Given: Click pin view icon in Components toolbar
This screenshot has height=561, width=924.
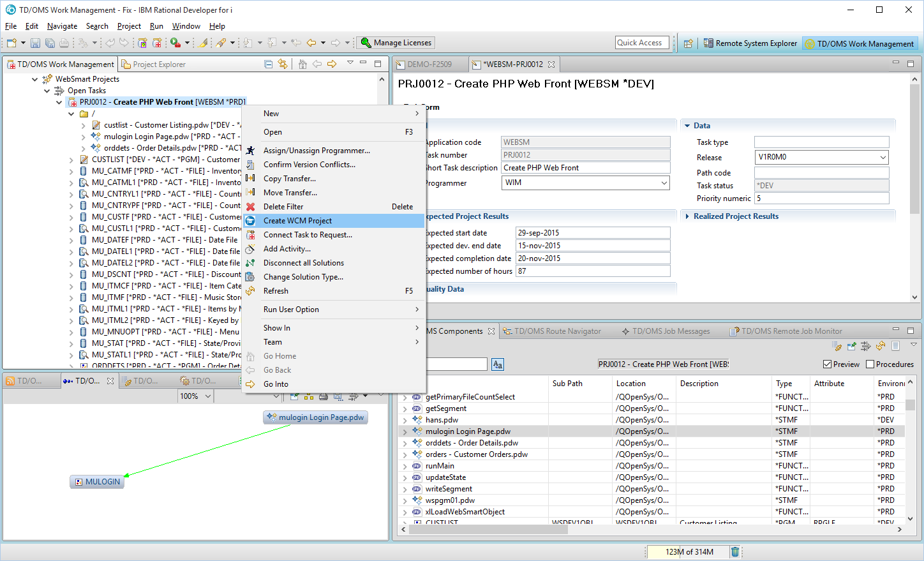Looking at the screenshot, I should coord(851,346).
